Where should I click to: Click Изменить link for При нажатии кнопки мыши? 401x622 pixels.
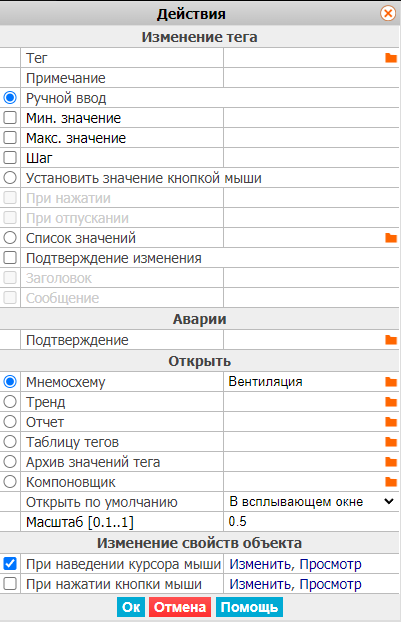[x=260, y=584]
